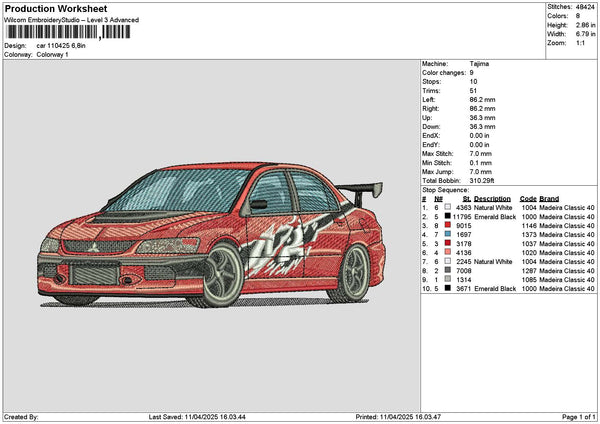The height and width of the screenshot is (424, 600).
Task: Click 'Natural White' in stop row 7
Action: pos(493,261)
